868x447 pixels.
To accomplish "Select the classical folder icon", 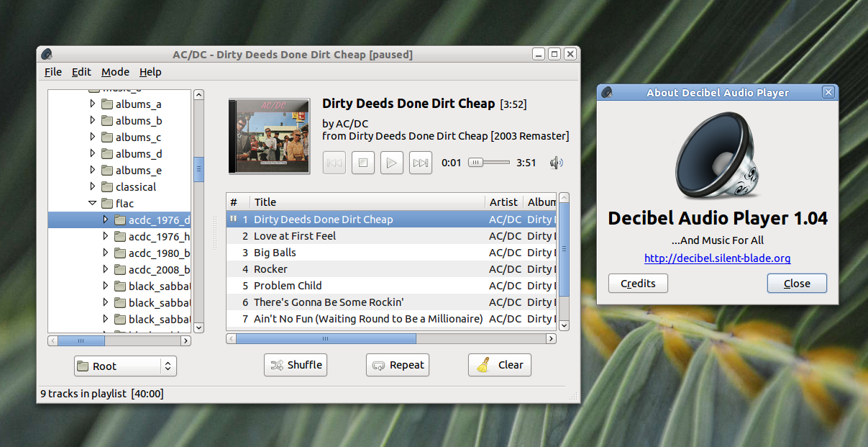I will tap(107, 186).
